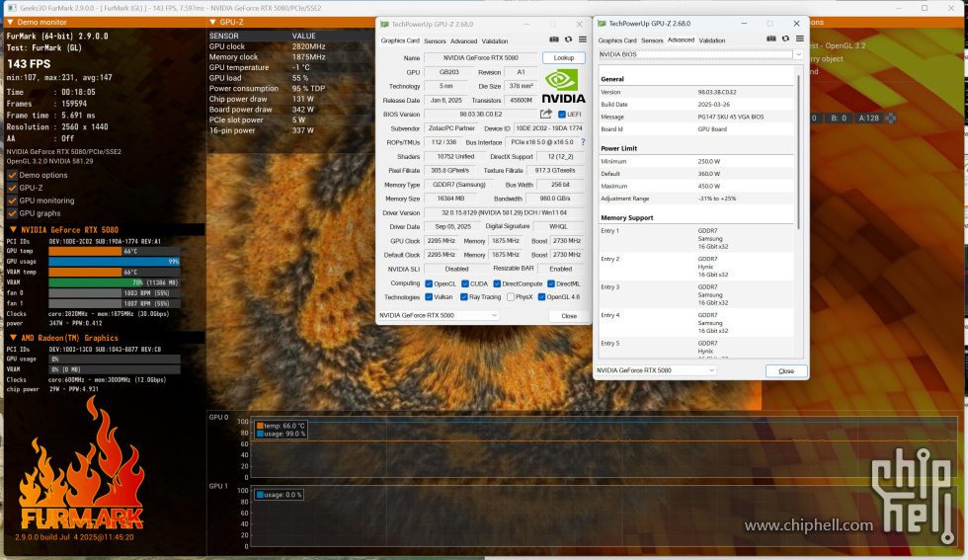Click the Advanced window vertical scrollbar

coord(801,198)
